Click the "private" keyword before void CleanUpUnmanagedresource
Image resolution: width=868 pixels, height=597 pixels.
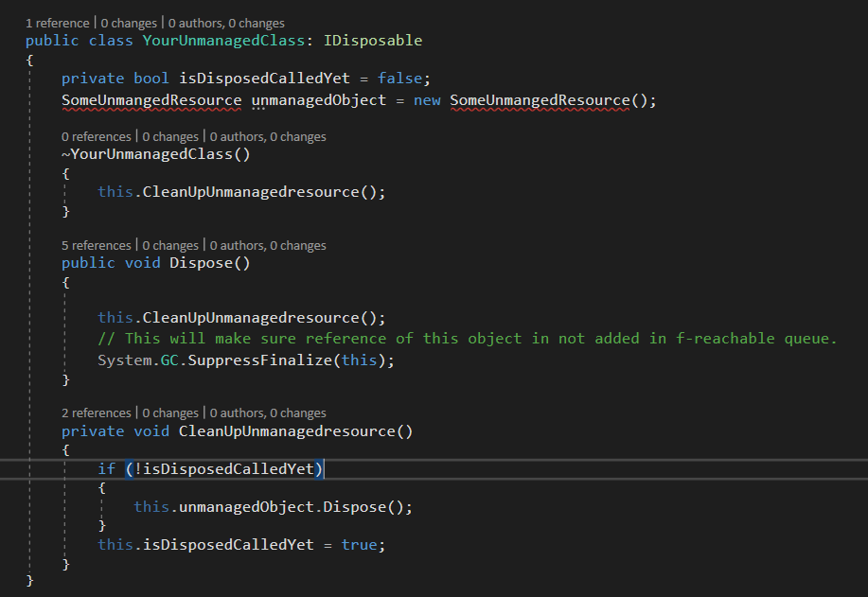(x=93, y=431)
